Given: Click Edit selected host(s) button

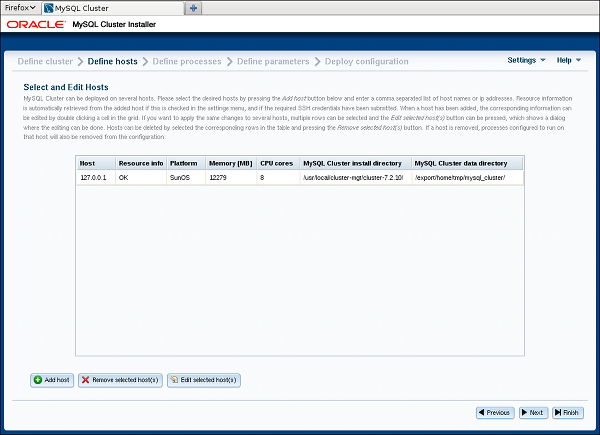Looking at the screenshot, I should [203, 380].
